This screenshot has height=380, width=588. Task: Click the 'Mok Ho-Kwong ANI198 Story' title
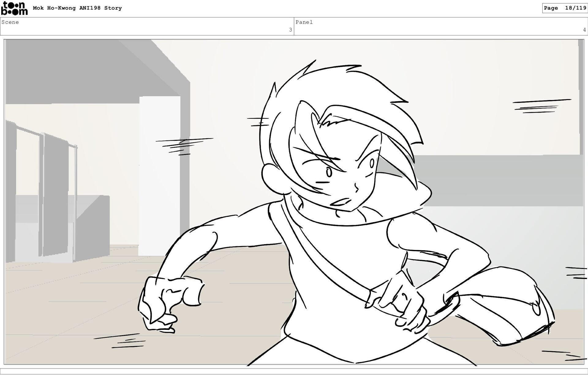click(x=77, y=8)
